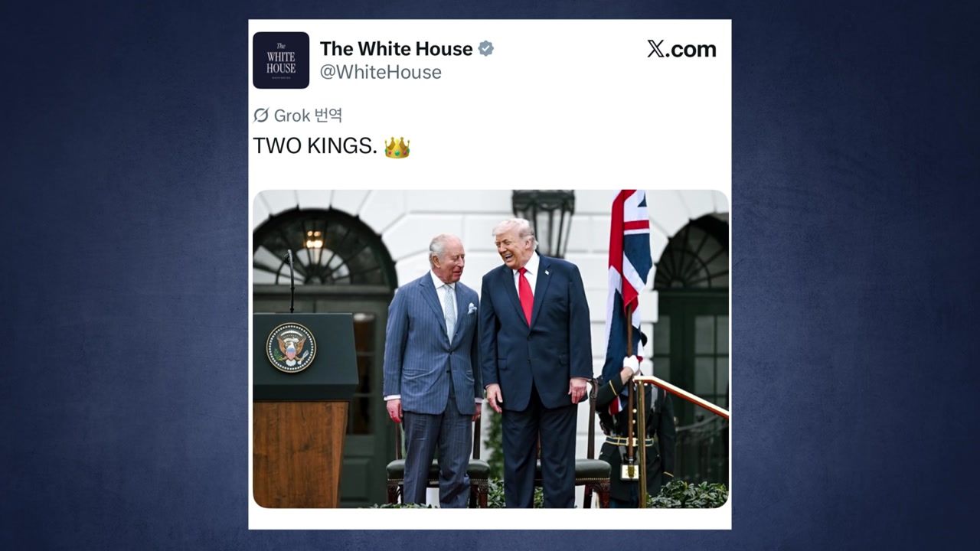Open the White House profile avatar
This screenshot has height=551, width=980.
tap(281, 60)
